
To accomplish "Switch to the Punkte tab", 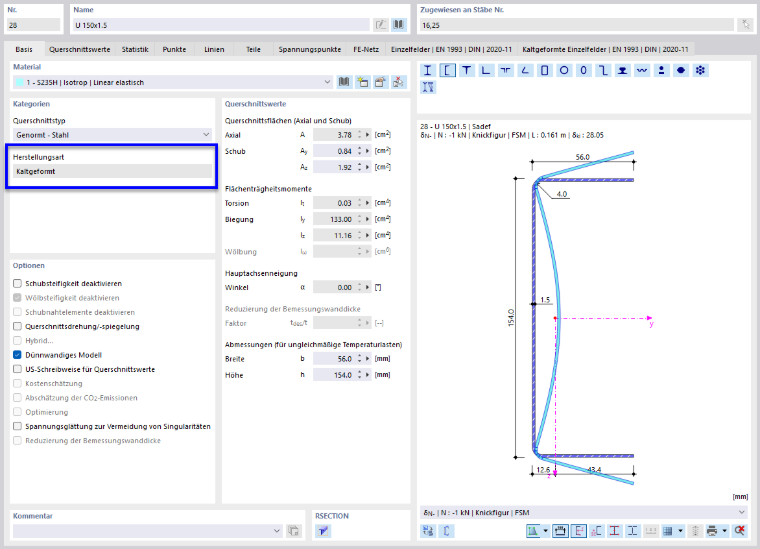I will [x=174, y=49].
